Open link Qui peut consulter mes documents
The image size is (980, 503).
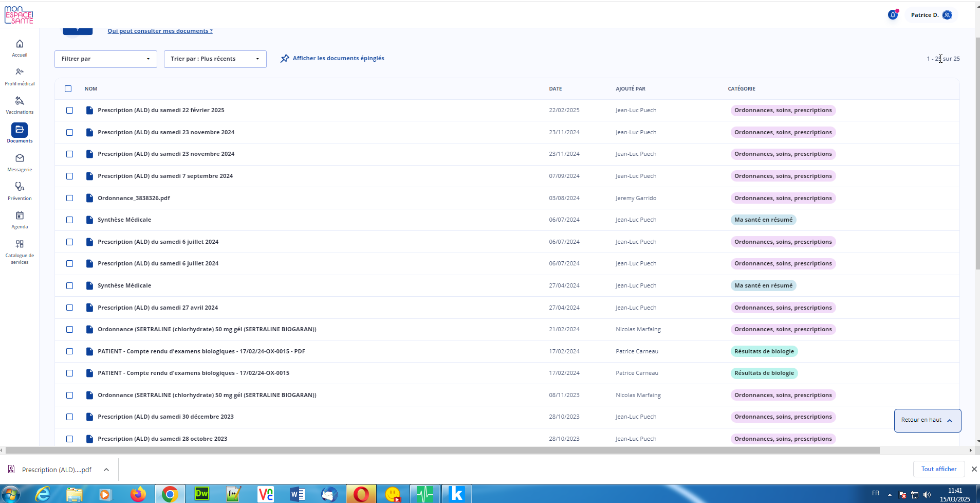click(x=160, y=31)
